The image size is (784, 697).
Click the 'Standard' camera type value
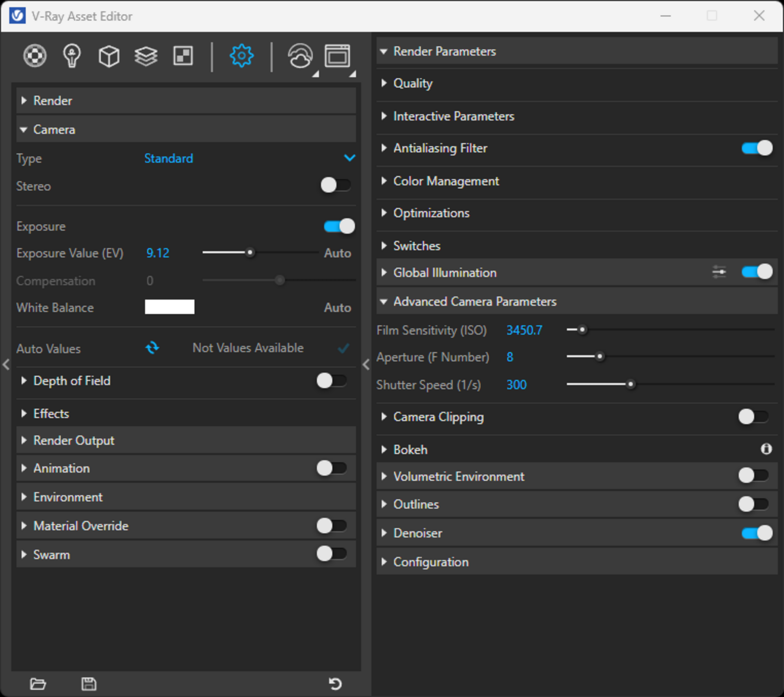point(168,158)
